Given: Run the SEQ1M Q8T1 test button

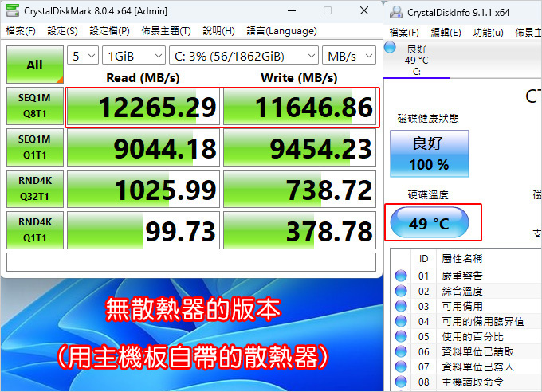Looking at the screenshot, I should click(x=35, y=106).
